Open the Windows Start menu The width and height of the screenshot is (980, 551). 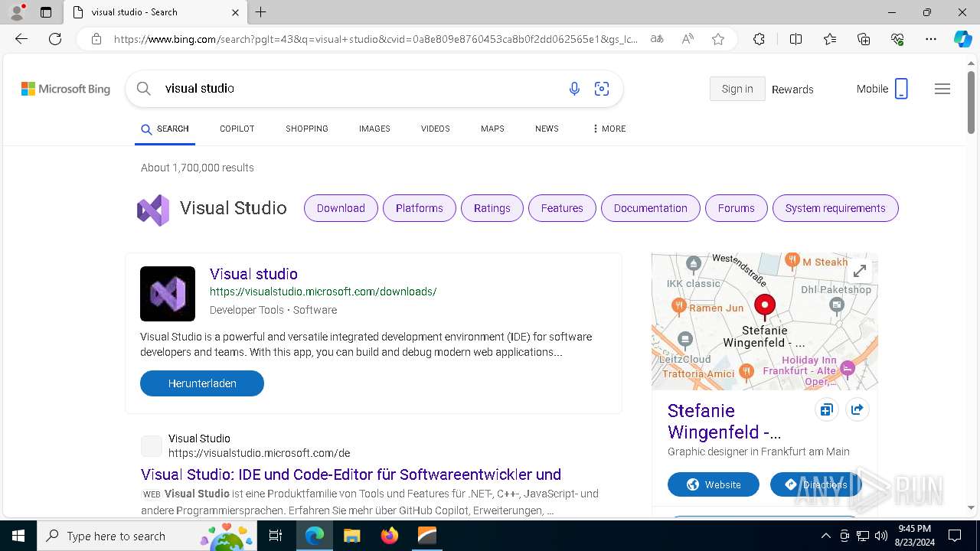coord(18,536)
